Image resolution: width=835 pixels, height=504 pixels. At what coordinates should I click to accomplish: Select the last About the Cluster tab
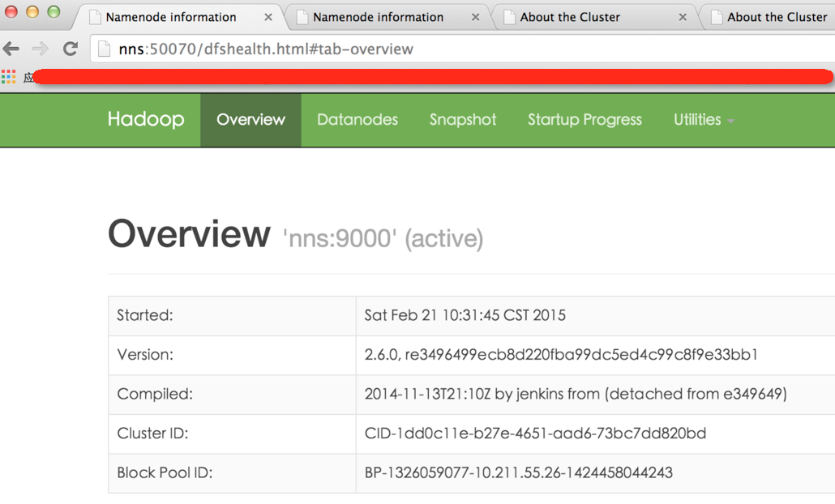pyautogui.click(x=776, y=17)
